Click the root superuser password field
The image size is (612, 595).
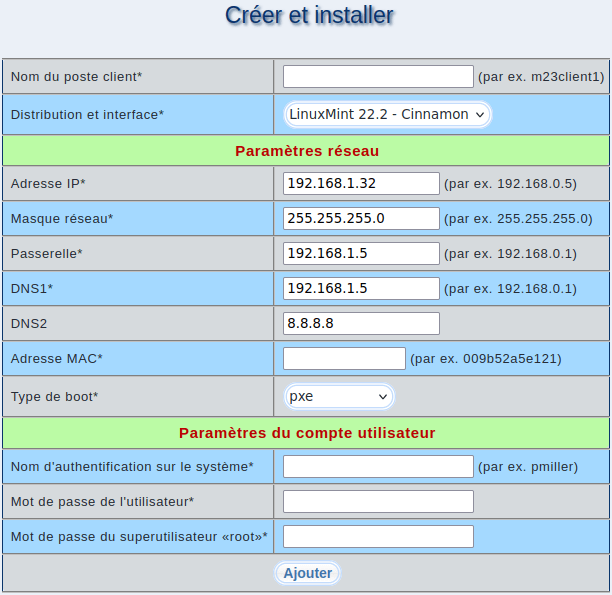[x=378, y=537]
